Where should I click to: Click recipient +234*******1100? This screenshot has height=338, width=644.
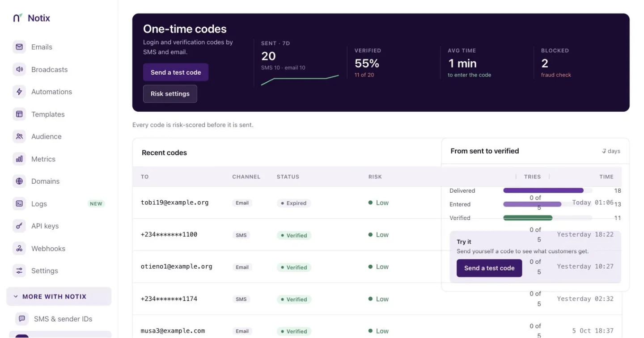pos(169,235)
